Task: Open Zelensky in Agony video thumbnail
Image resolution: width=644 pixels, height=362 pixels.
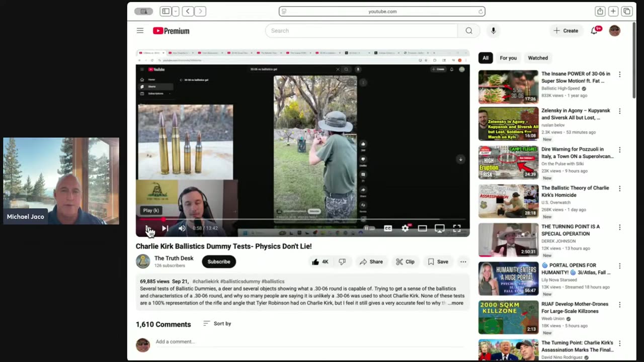Action: pos(508,124)
